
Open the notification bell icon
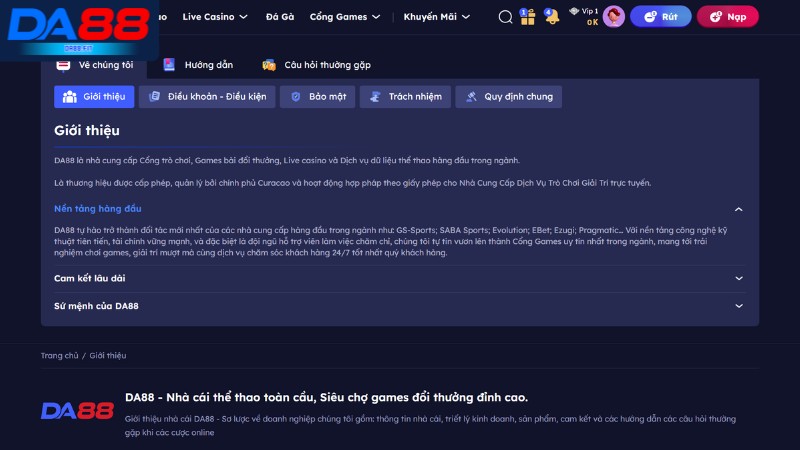pos(552,16)
